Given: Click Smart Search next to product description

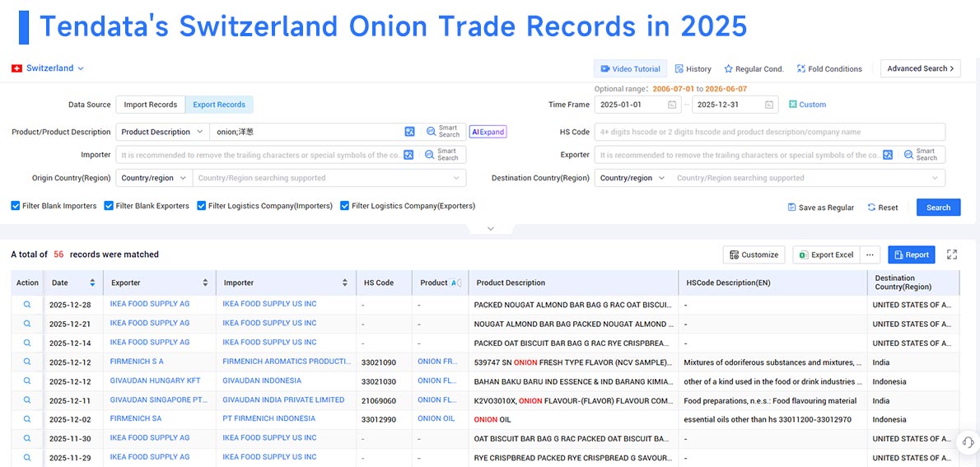Looking at the screenshot, I should (x=443, y=131).
